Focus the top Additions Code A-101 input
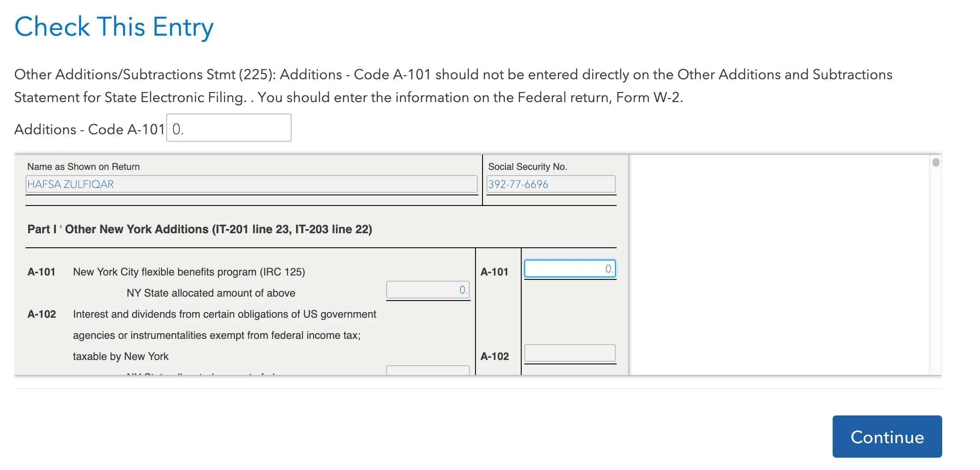The height and width of the screenshot is (470, 980). pyautogui.click(x=229, y=128)
